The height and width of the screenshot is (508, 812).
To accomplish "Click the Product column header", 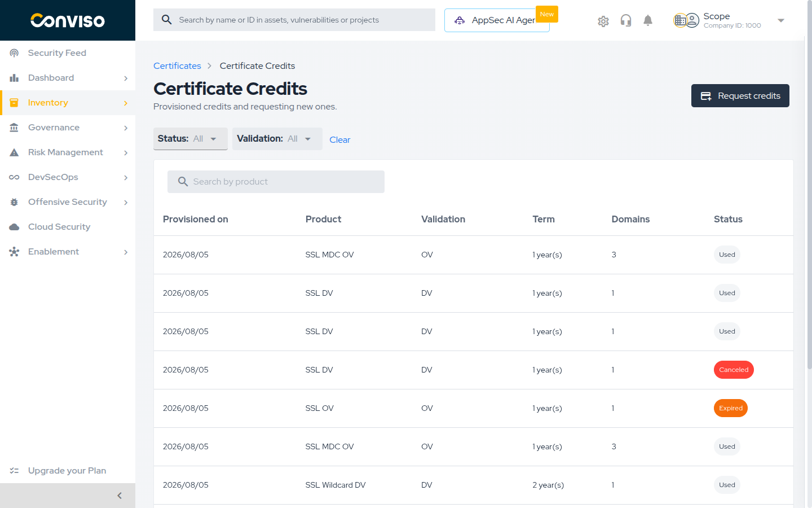I will coord(324,219).
